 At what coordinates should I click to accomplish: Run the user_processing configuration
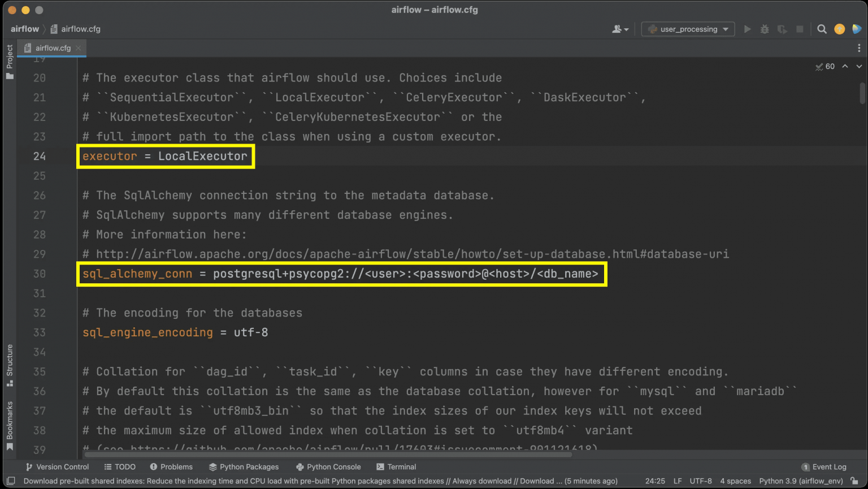pyautogui.click(x=748, y=29)
